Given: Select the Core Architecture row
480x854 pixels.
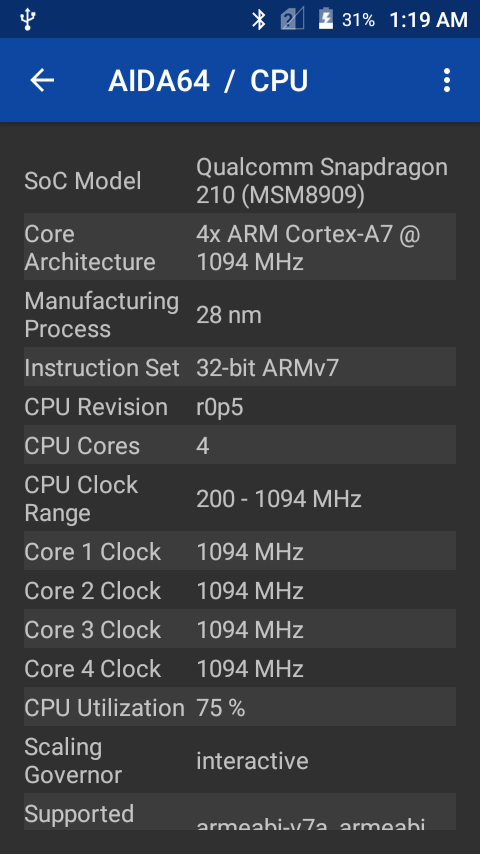Looking at the screenshot, I should (x=240, y=248).
